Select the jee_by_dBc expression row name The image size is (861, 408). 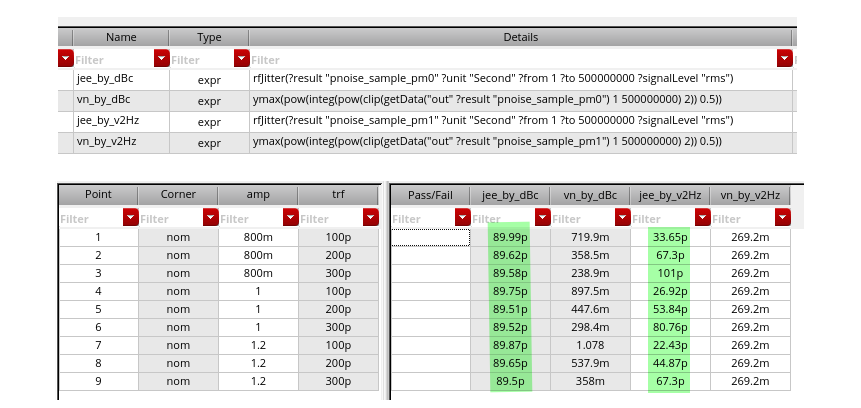click(104, 79)
